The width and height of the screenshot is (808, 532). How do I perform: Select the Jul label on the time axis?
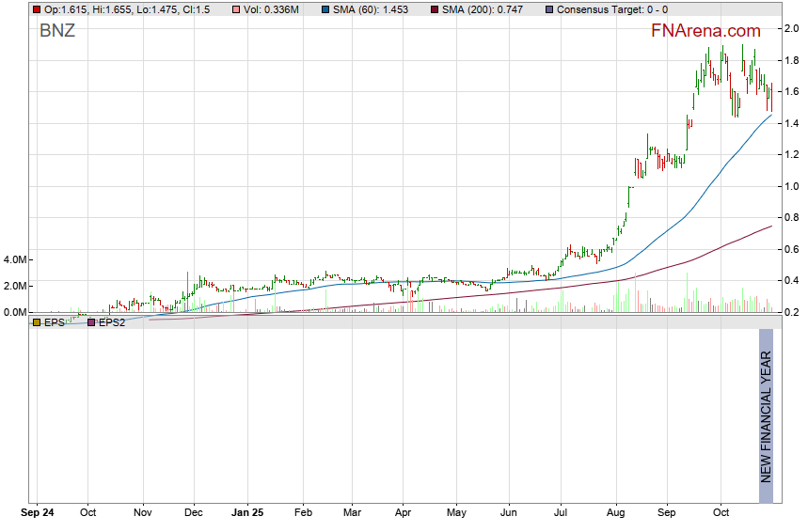coord(562,514)
